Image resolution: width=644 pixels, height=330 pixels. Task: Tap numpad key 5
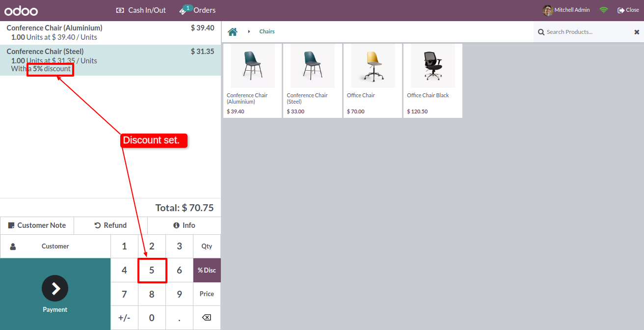(152, 270)
